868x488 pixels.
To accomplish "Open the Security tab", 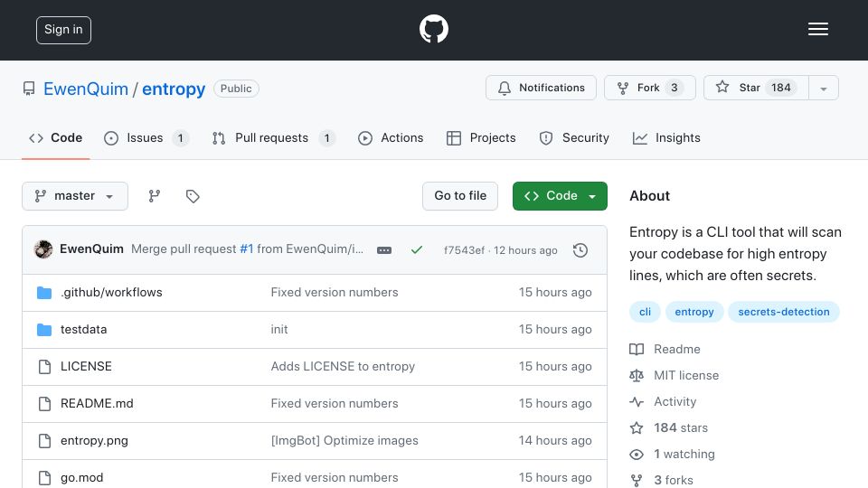I will click(574, 137).
